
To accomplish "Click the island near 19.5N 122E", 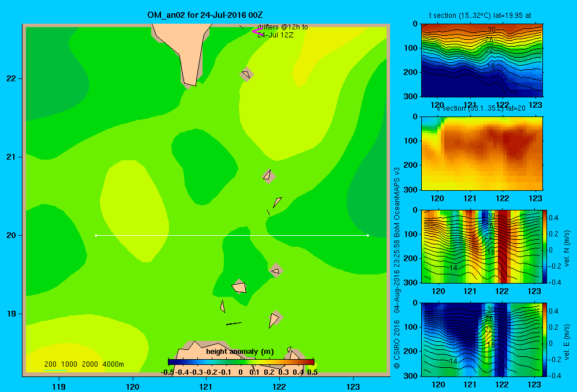I will [x=276, y=270].
